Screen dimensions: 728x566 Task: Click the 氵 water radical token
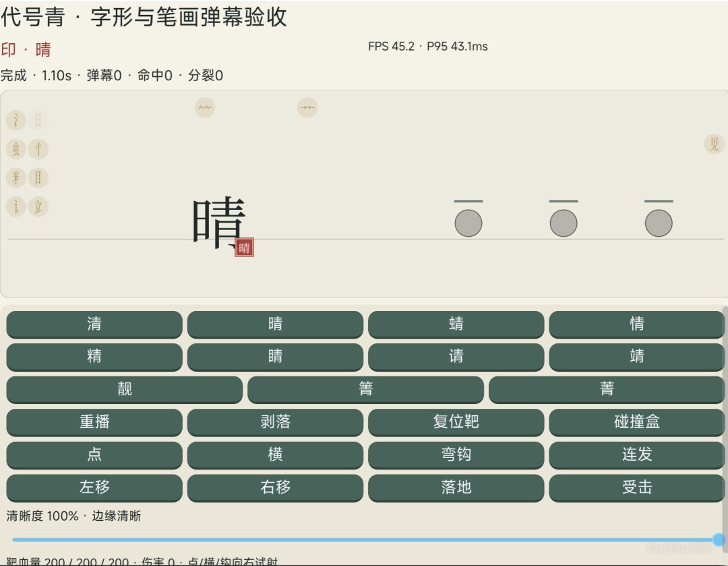16,120
